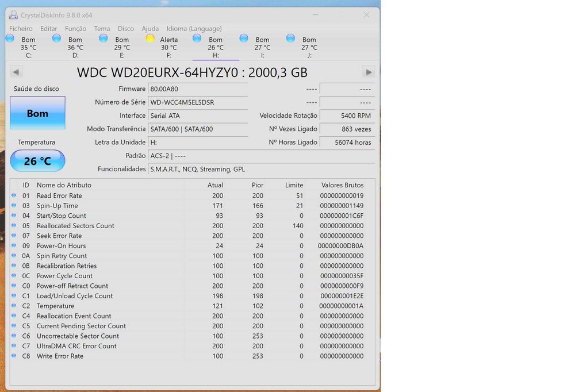Click the SATA/600 transfer mode field
The width and height of the screenshot is (575, 392).
[x=198, y=129]
